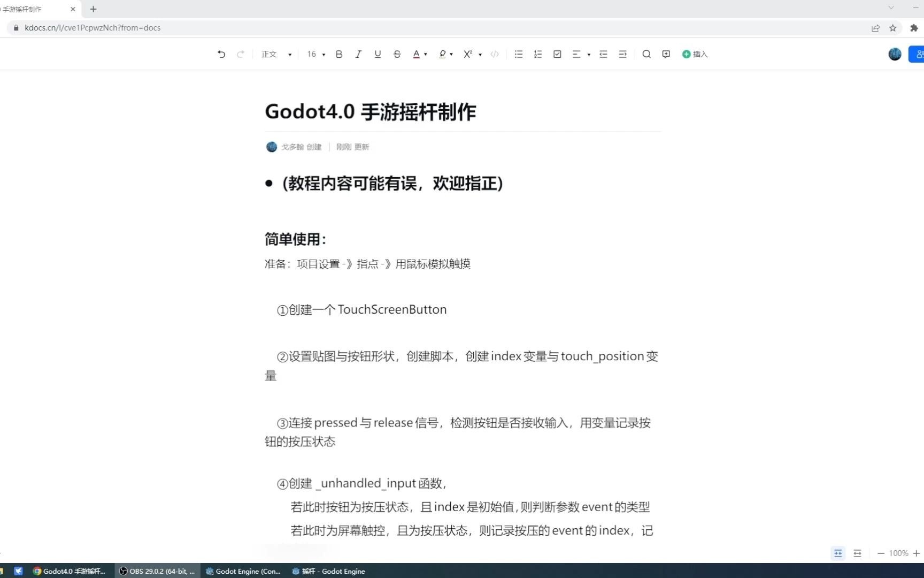Image resolution: width=924 pixels, height=578 pixels.
Task: Switch to OBS 29.0.2 taskbar item
Action: tap(157, 571)
